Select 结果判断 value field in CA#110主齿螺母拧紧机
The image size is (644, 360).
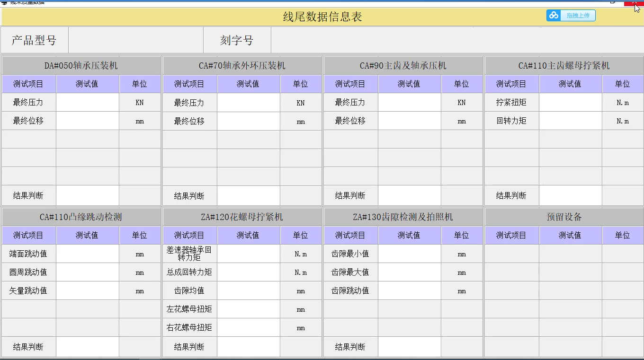tap(571, 195)
